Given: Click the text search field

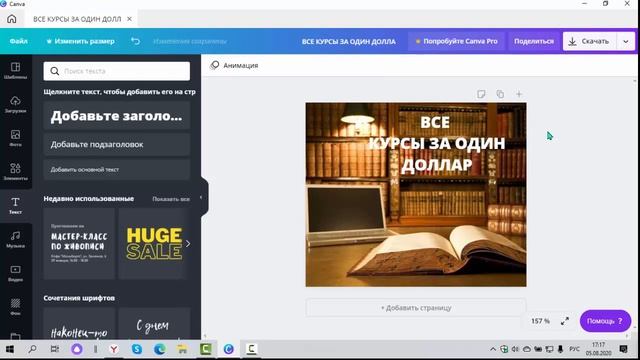Looking at the screenshot, I should [x=117, y=71].
